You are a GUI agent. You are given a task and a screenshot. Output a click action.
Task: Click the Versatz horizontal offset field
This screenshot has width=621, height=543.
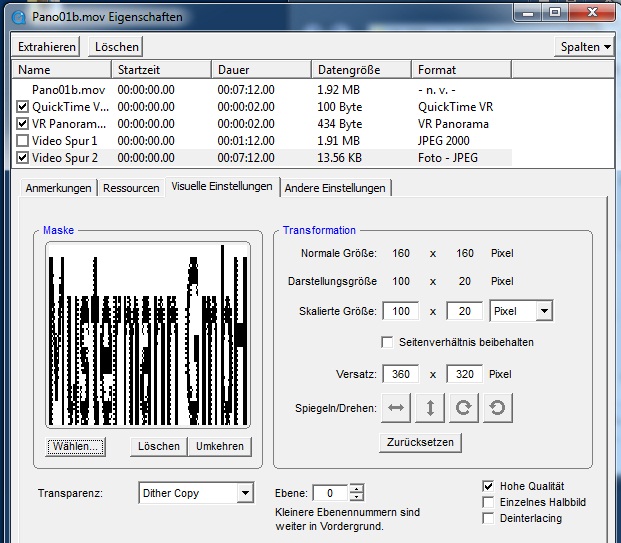click(400, 374)
